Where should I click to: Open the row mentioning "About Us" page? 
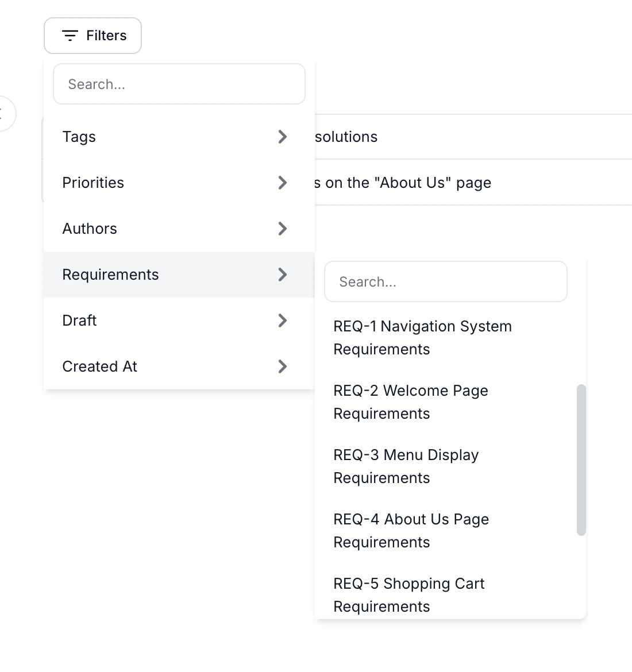click(473, 183)
